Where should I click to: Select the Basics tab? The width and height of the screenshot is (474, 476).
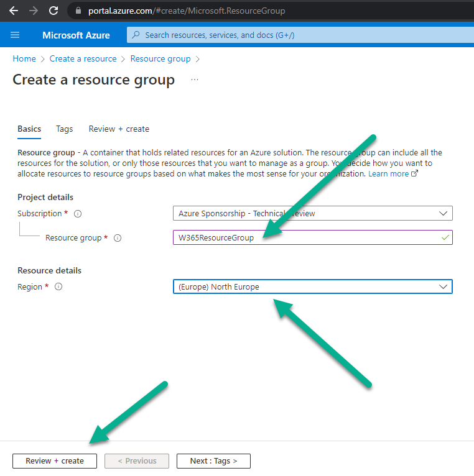(29, 129)
